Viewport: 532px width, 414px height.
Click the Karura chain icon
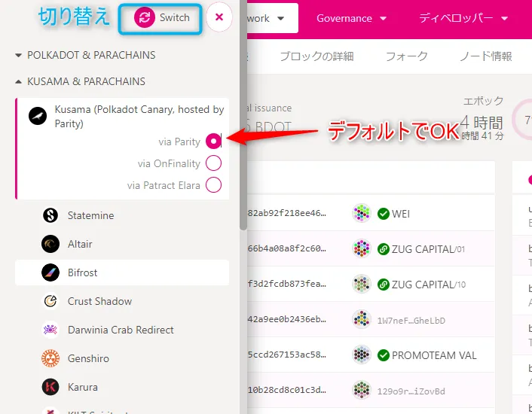point(50,387)
